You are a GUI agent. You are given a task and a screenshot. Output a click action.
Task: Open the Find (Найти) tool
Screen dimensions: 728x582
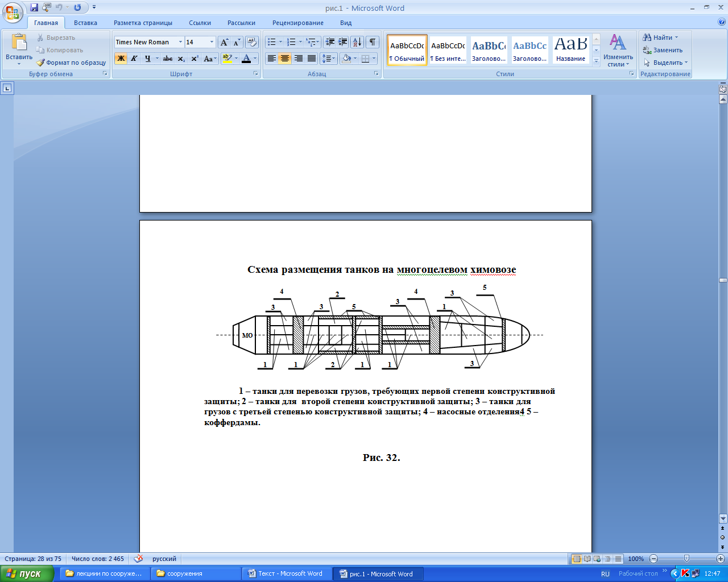point(660,38)
